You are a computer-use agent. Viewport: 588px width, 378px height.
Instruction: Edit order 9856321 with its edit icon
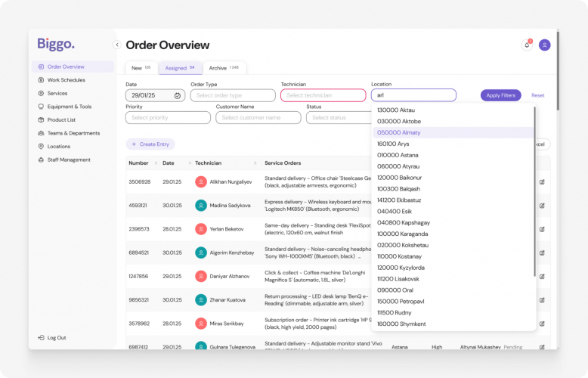(x=542, y=300)
